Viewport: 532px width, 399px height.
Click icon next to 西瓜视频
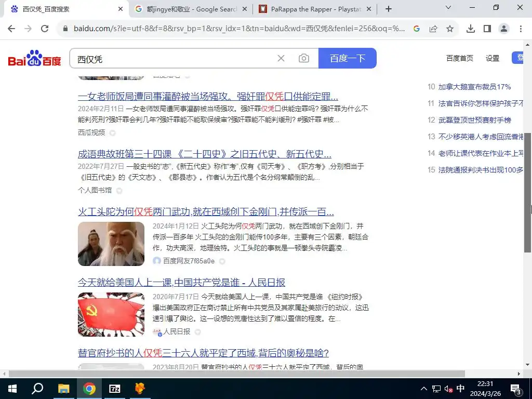[112, 133]
